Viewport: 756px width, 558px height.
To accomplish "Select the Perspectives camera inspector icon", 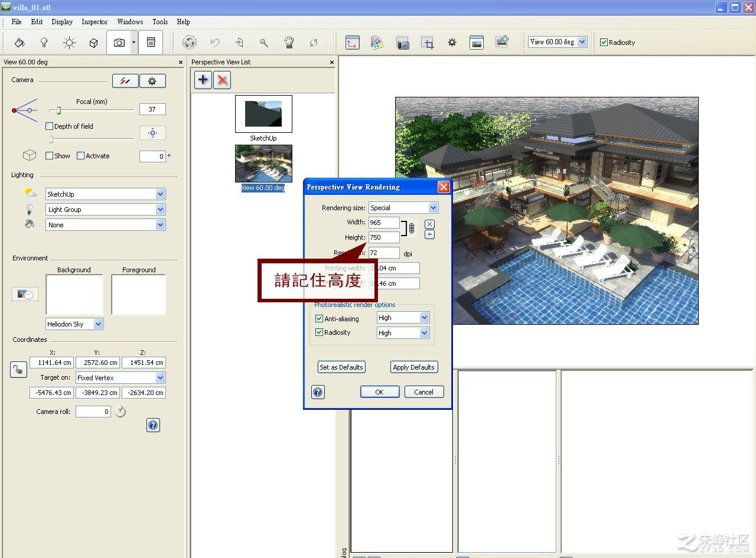I will (119, 43).
